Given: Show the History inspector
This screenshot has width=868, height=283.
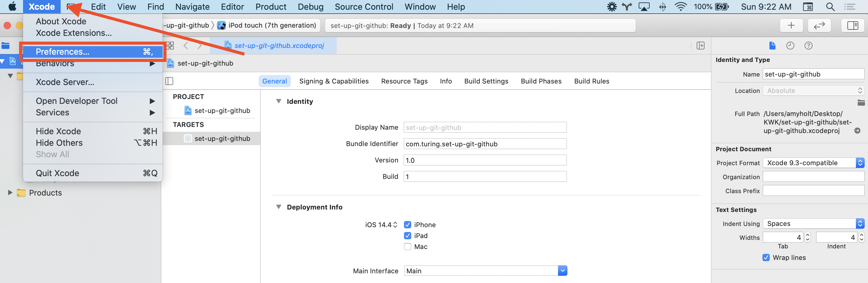Looking at the screenshot, I should click(x=790, y=46).
